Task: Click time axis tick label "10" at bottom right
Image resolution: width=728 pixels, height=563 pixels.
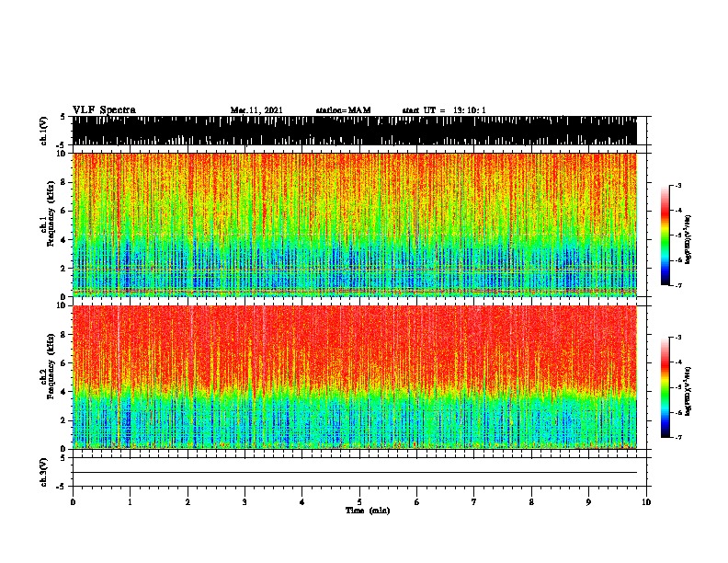Action: 646,502
